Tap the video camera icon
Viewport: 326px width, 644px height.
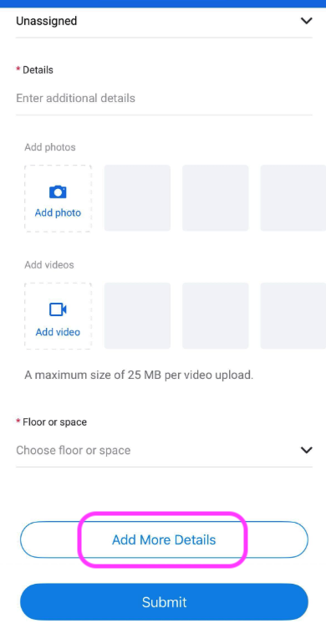coord(58,309)
